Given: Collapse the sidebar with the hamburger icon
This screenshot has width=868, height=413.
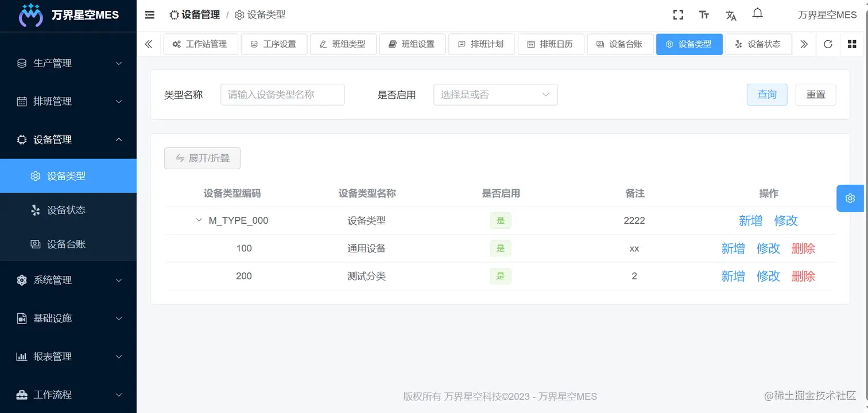Looking at the screenshot, I should pyautogui.click(x=149, y=15).
